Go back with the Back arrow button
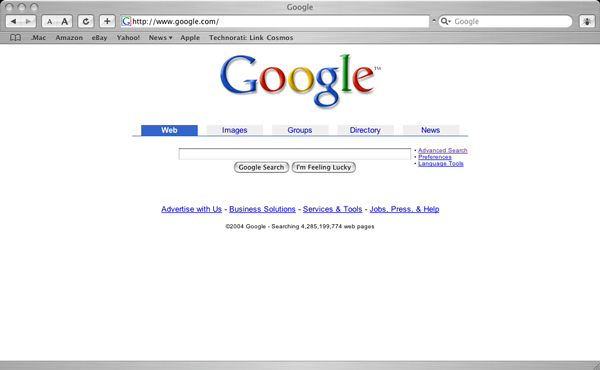 point(14,21)
